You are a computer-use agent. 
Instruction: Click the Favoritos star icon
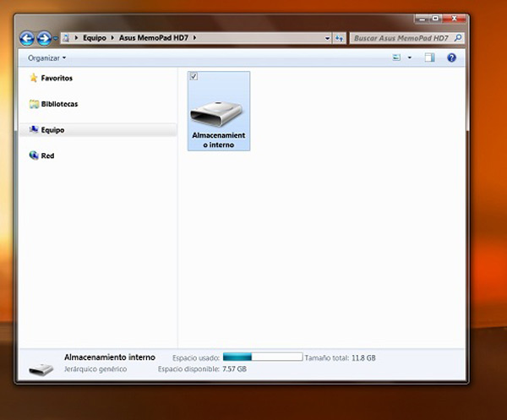(34, 78)
